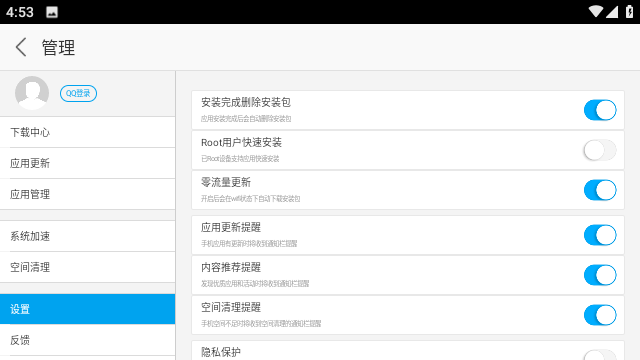Click the QQ登录 login button
Screen dimensions: 640x360
pyautogui.click(x=78, y=93)
